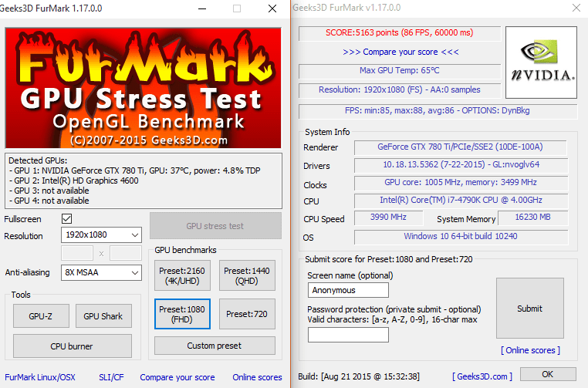Launch the GPU-Z tool

pos(41,316)
